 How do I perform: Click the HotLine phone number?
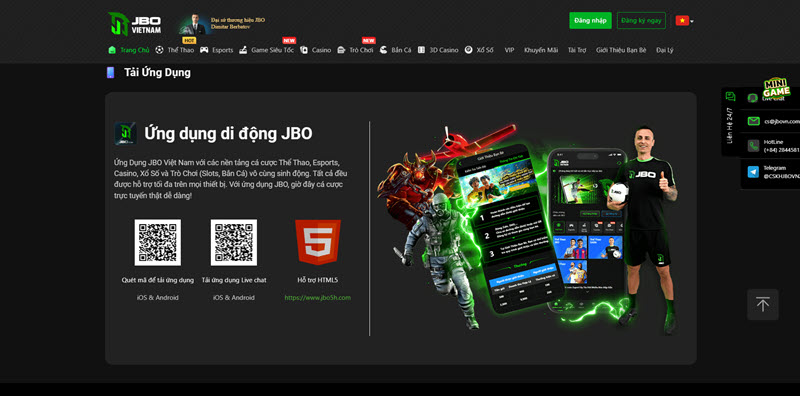tap(782, 150)
